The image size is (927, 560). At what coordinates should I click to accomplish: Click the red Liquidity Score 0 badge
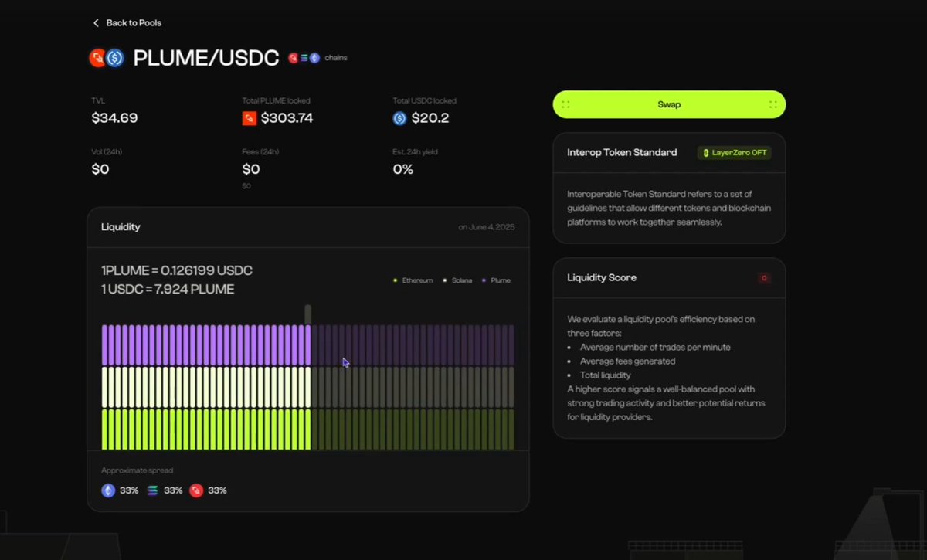tap(764, 278)
